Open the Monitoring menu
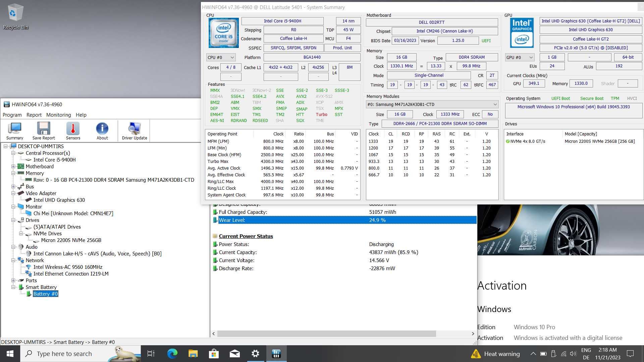The height and width of the screenshot is (362, 644). pos(58,115)
